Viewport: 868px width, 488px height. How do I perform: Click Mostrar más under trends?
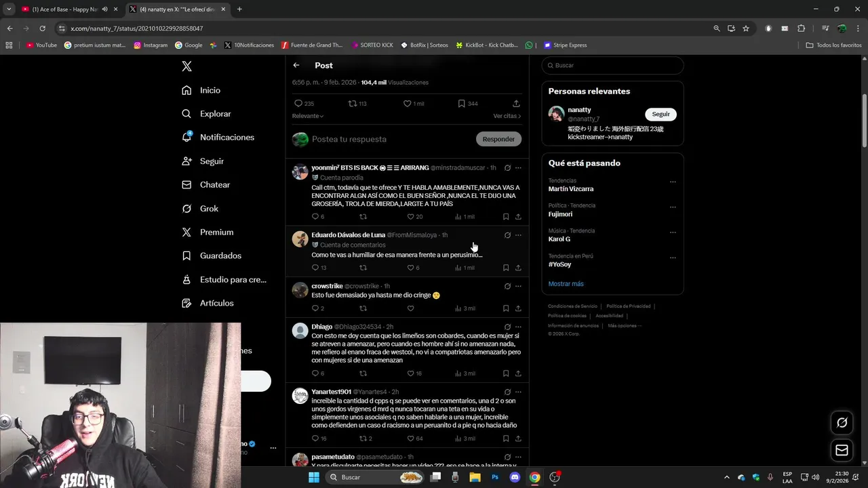(566, 284)
